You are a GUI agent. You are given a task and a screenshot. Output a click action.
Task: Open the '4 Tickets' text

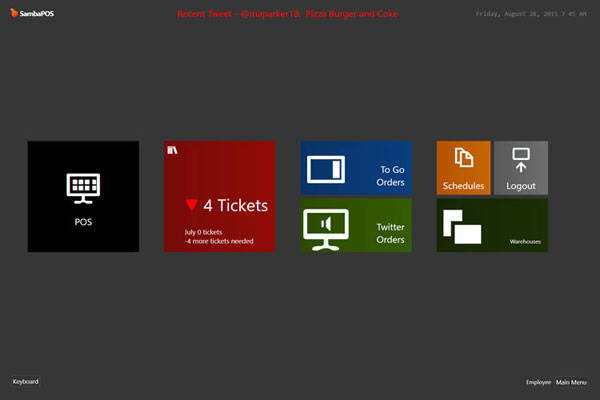(235, 206)
